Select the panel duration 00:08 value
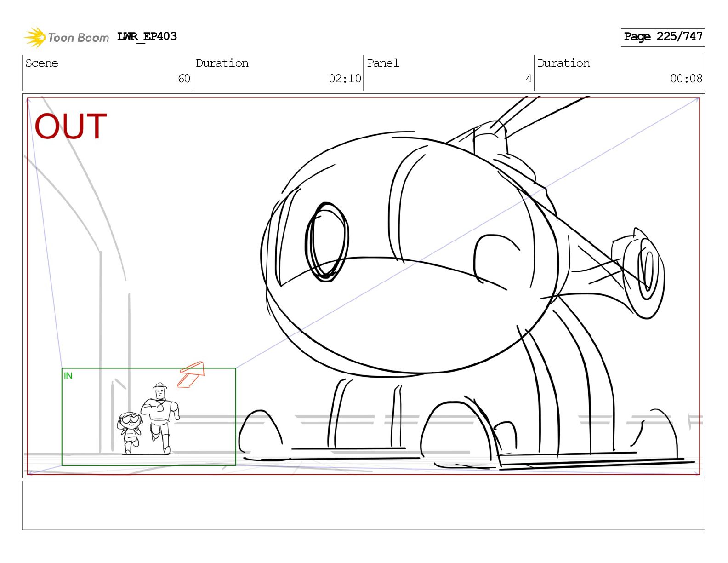Screen dimensions: 728x563 tap(686, 79)
